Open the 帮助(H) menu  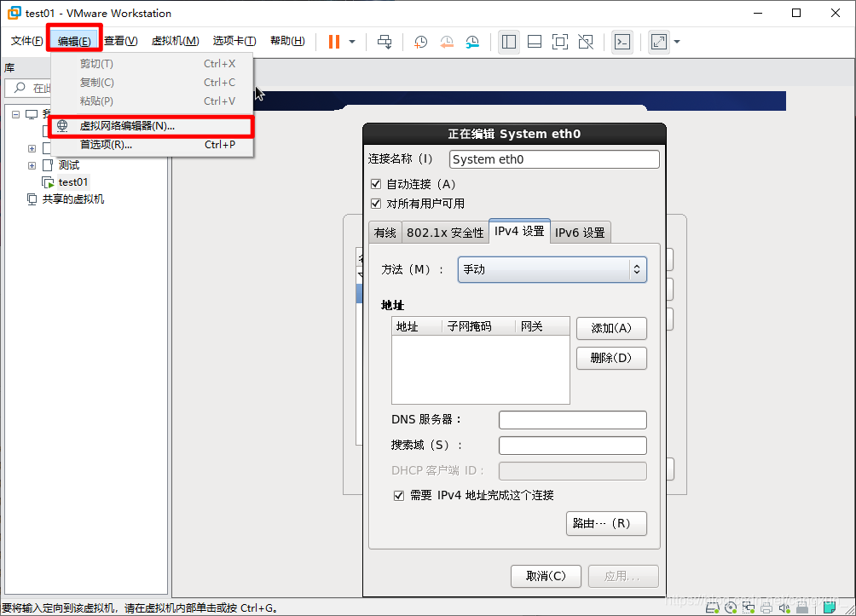click(287, 42)
